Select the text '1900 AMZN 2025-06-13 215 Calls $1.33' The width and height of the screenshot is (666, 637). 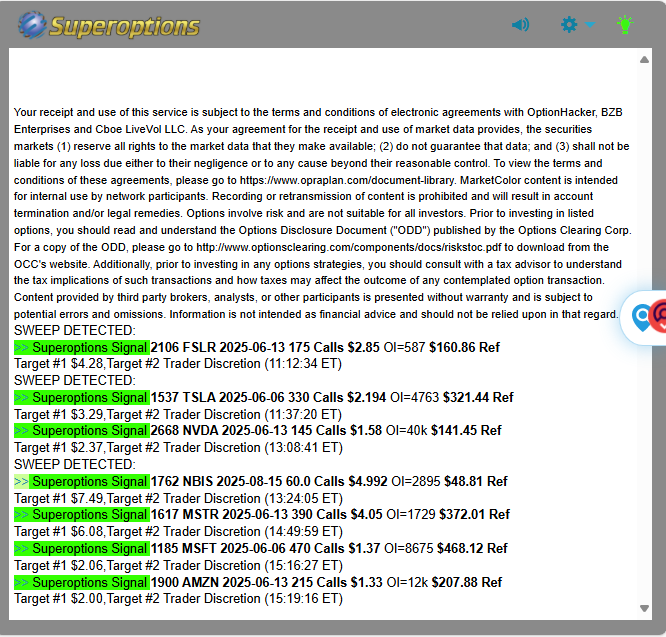point(267,582)
